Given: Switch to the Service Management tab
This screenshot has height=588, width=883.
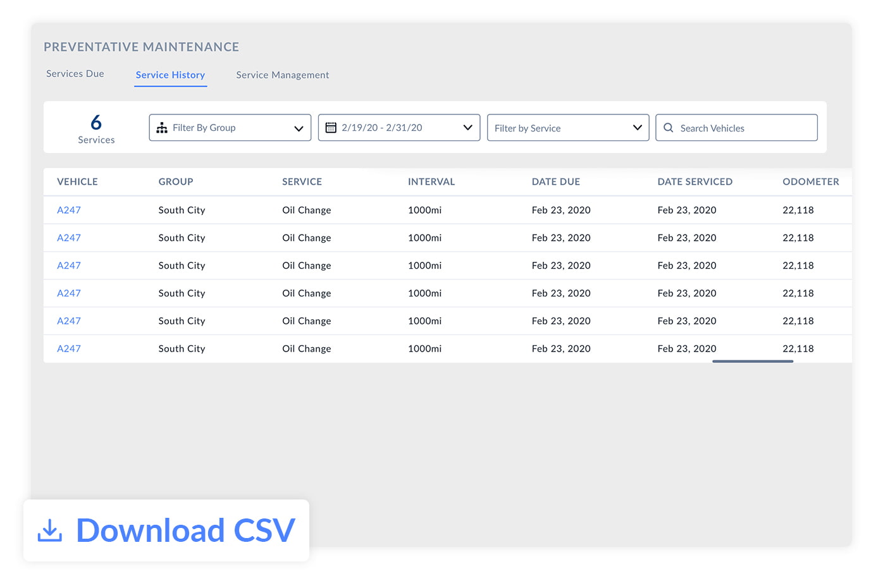Looking at the screenshot, I should click(x=282, y=75).
